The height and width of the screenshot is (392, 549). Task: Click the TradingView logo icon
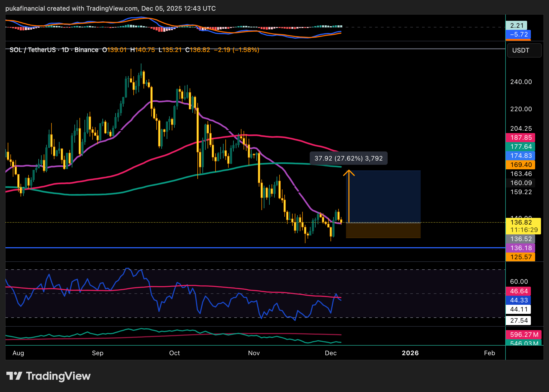pyautogui.click(x=14, y=376)
